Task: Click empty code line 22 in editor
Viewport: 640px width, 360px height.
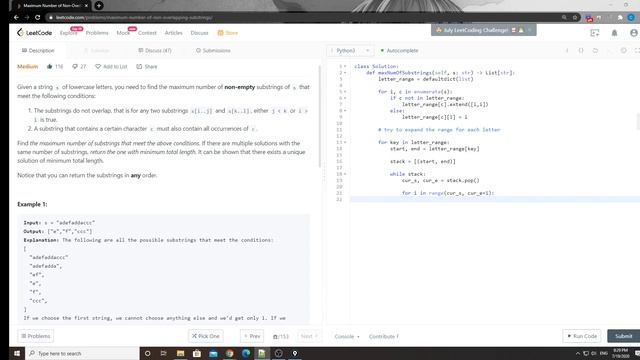Action: pyautogui.click(x=495, y=199)
